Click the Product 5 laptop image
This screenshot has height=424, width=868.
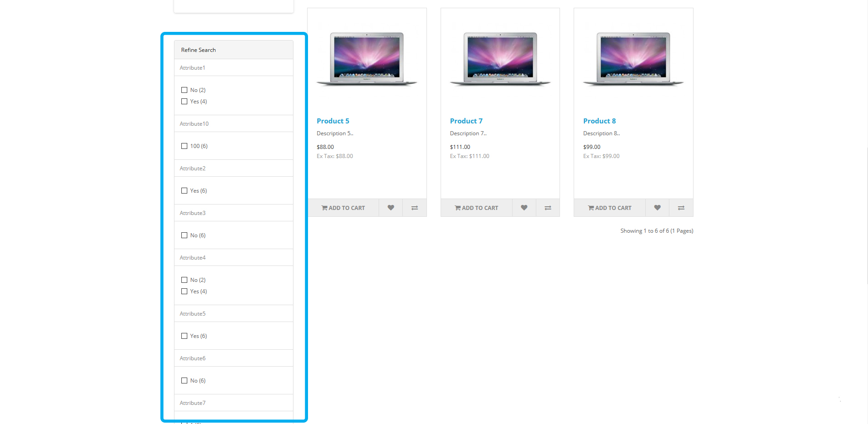tap(367, 59)
